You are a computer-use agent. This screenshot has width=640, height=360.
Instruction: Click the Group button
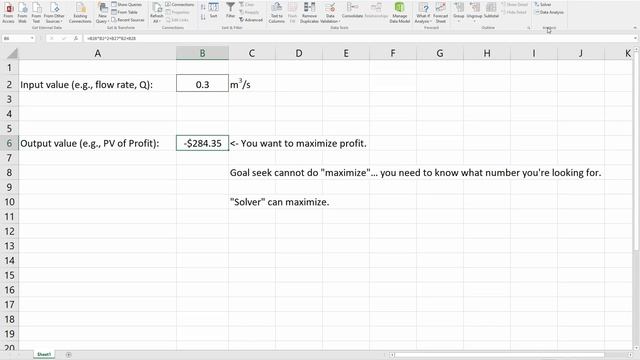459,11
